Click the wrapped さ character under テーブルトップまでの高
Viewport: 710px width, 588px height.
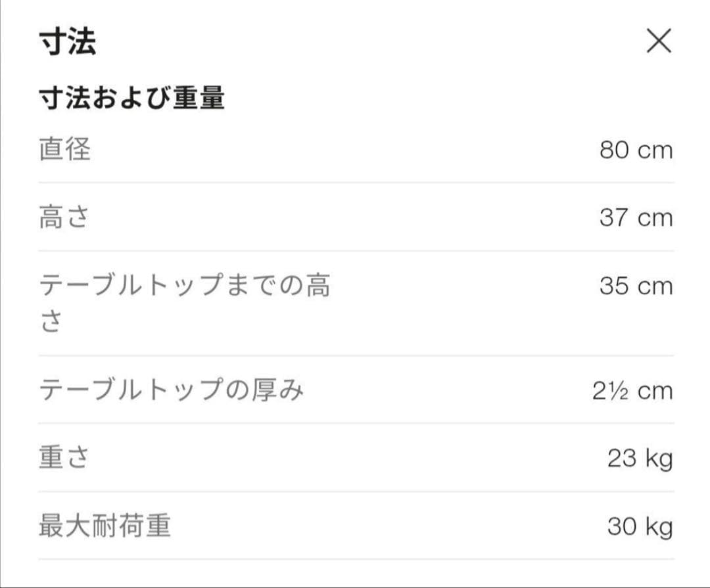(51, 322)
